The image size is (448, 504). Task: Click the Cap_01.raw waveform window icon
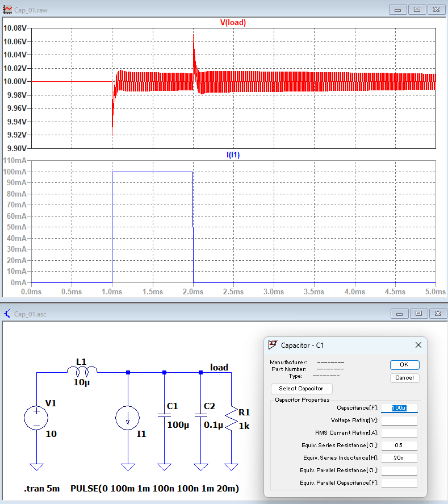[7, 10]
